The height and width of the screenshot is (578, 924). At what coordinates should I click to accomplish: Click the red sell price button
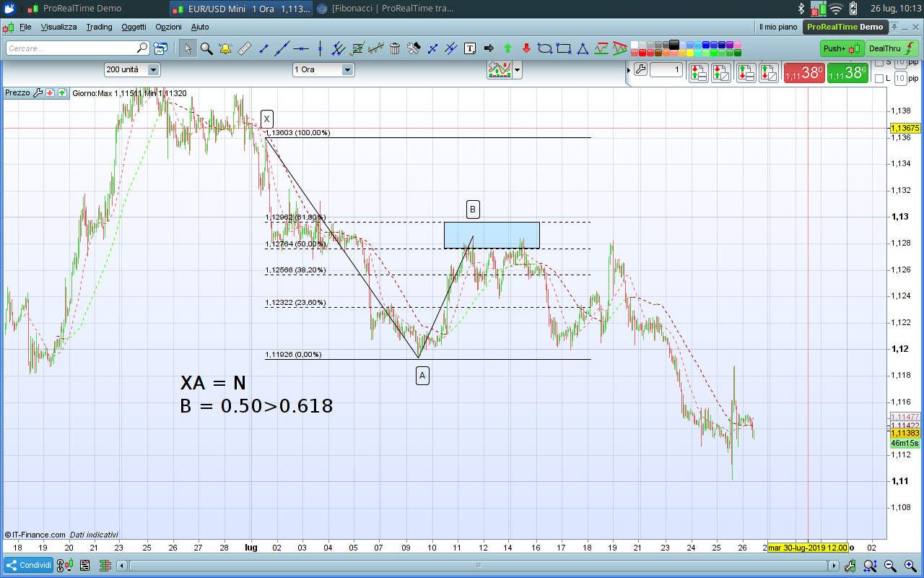[804, 73]
